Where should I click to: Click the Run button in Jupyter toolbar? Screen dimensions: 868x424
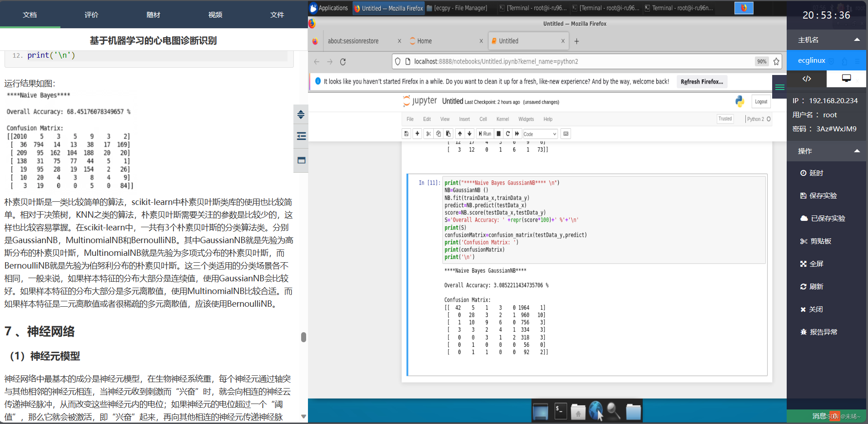click(x=485, y=134)
